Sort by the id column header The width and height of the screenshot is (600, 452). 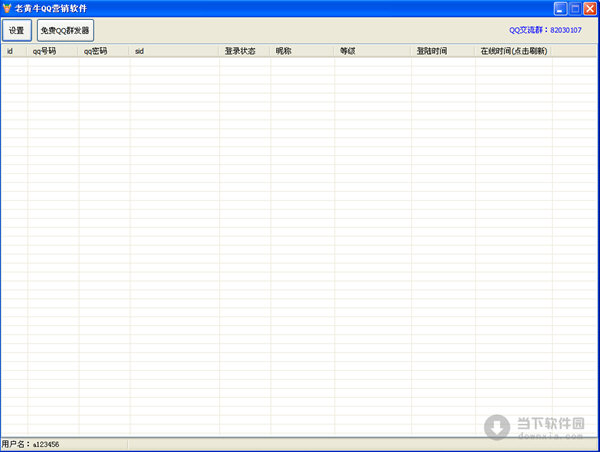point(14,51)
